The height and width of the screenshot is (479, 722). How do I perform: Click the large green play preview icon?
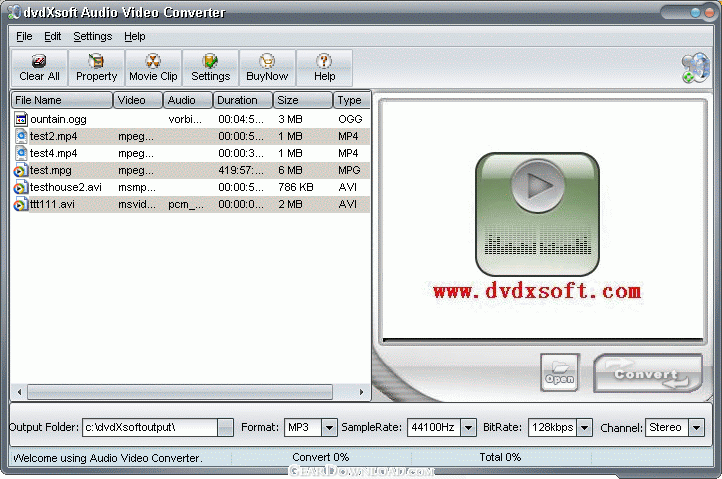pos(537,215)
